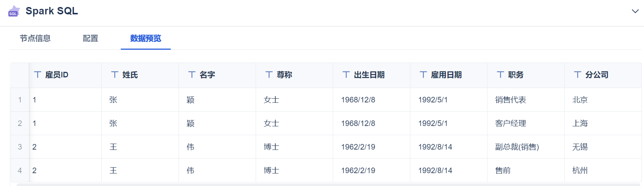Viewport: 644px width, 186px height.
Task: Click the horizontal scrollbar below the table
Action: coord(327,185)
